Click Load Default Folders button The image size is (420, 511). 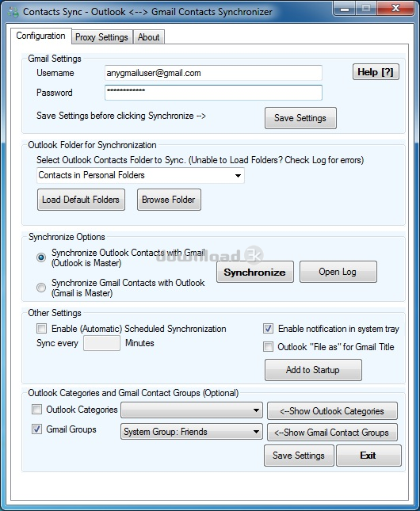point(81,200)
